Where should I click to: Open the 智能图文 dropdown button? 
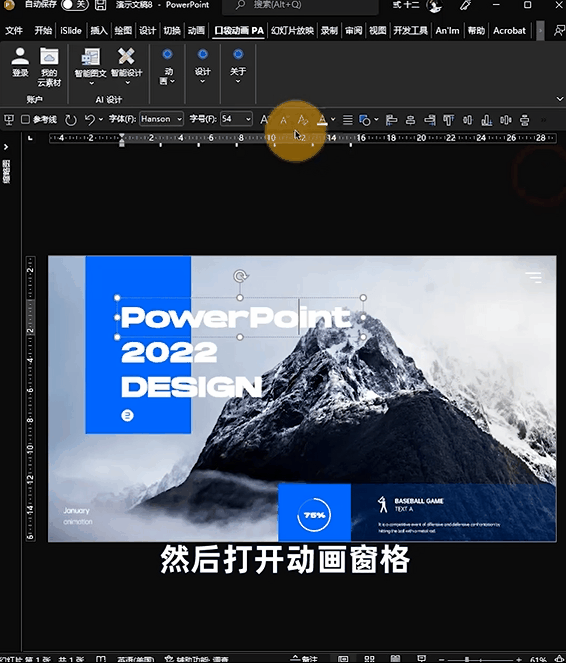pyautogui.click(x=90, y=67)
